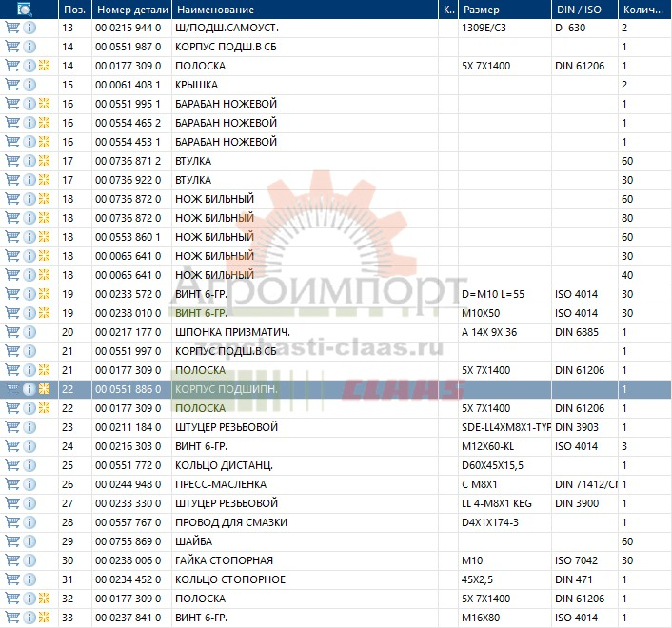Add part 00 0215 944 0 to cart

click(x=12, y=28)
